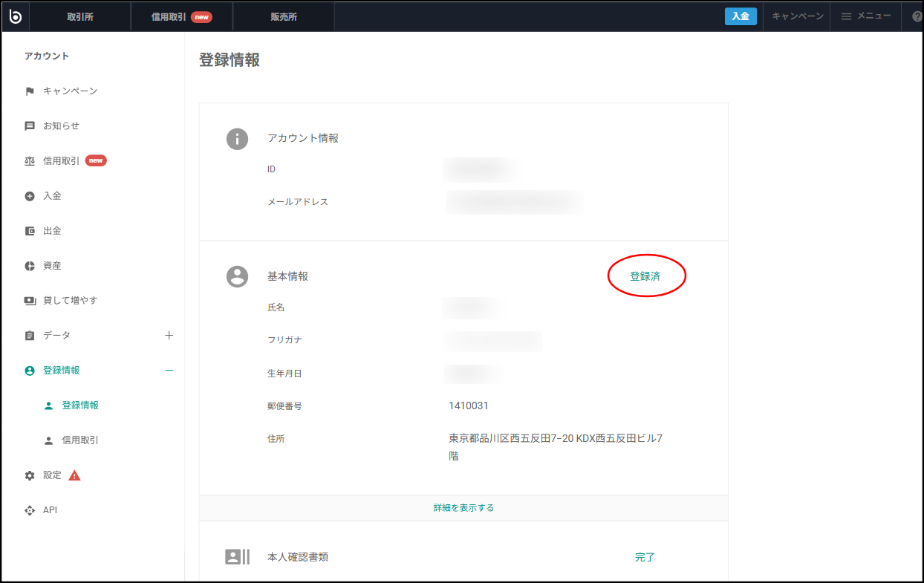The image size is (924, 583).
Task: Click the money icon beside 貸して増やす
Action: click(30, 301)
